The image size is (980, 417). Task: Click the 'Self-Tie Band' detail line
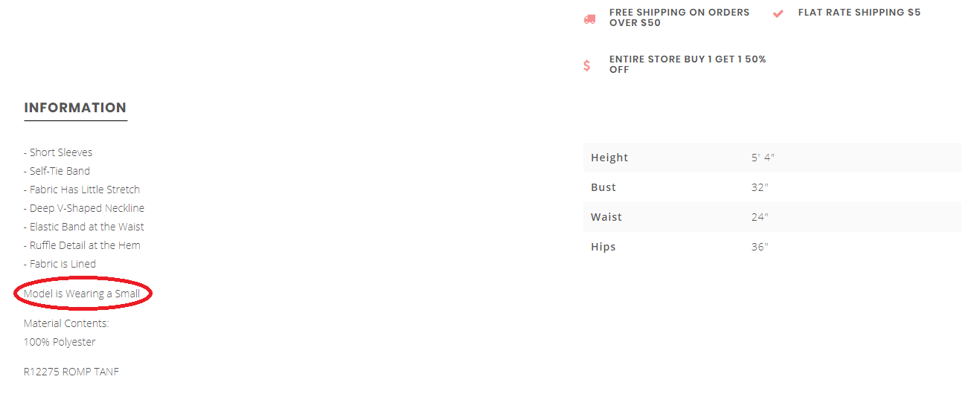point(57,171)
